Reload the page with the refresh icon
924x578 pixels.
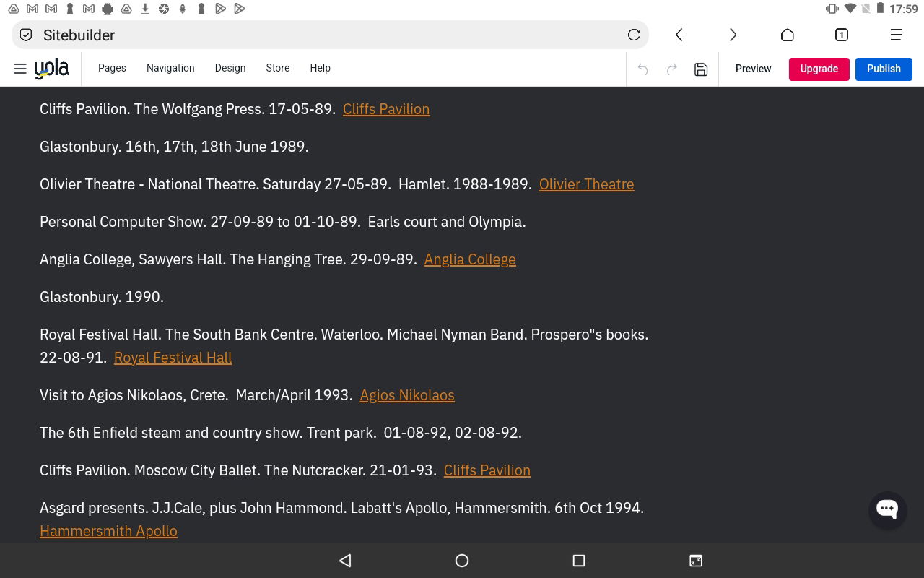[634, 35]
